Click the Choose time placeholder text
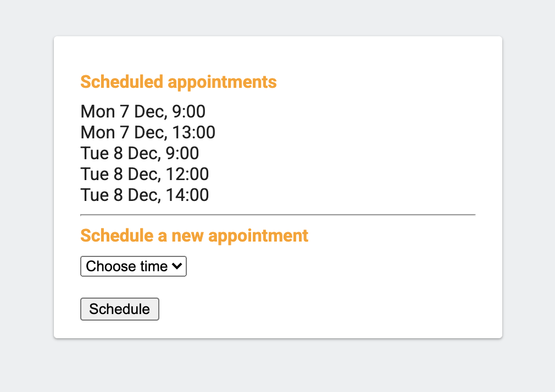This screenshot has height=392, width=555. click(127, 266)
